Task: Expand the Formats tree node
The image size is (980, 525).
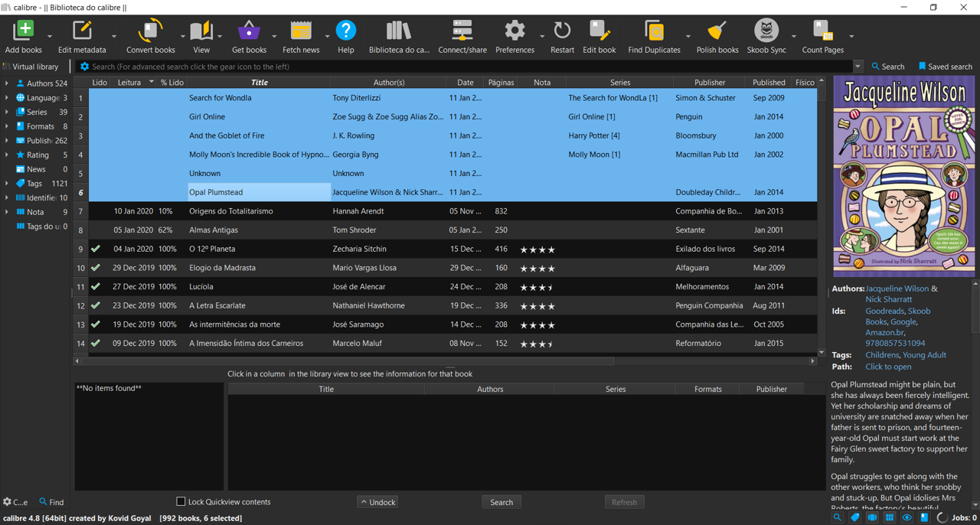Action: (7, 126)
